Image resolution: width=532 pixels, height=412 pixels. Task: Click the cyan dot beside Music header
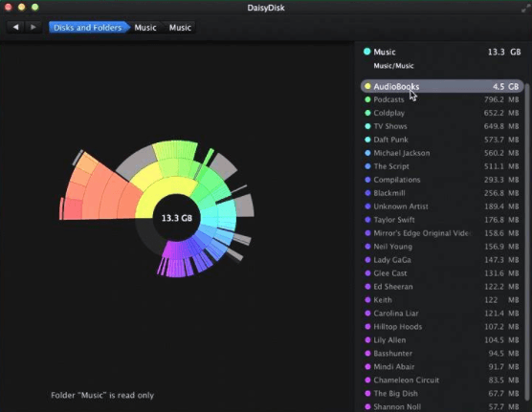[367, 52]
